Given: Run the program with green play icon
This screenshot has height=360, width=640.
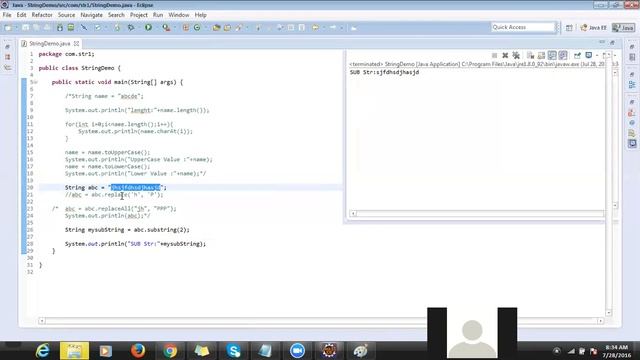Looking at the screenshot, I should [x=148, y=28].
